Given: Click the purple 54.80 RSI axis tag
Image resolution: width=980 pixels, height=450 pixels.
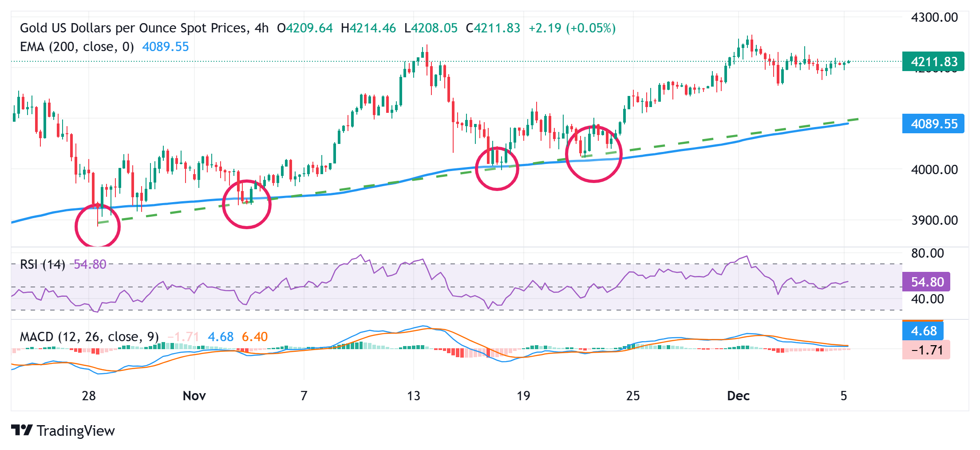Looking at the screenshot, I should (926, 282).
